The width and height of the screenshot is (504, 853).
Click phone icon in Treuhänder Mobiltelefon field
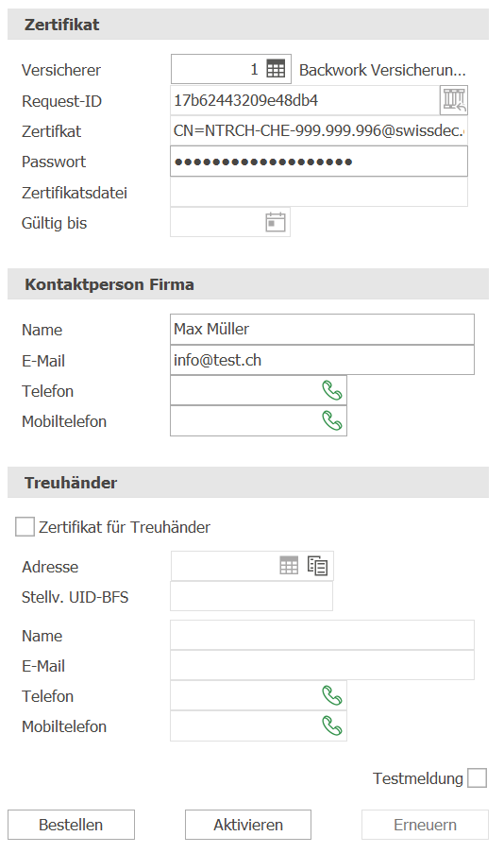click(331, 725)
